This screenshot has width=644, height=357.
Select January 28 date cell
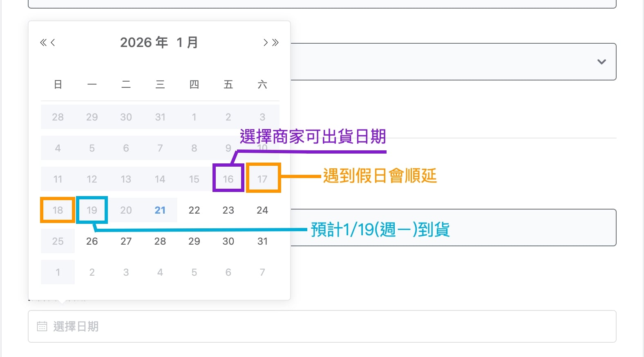[160, 241]
